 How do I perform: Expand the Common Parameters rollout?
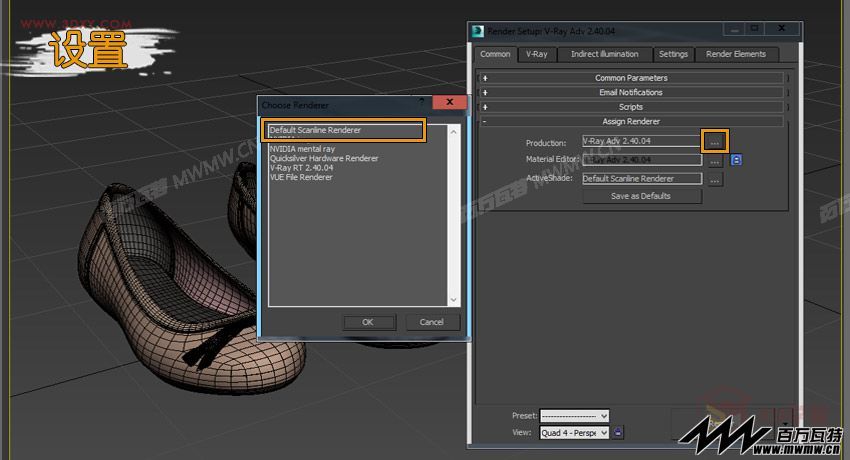(x=631, y=78)
